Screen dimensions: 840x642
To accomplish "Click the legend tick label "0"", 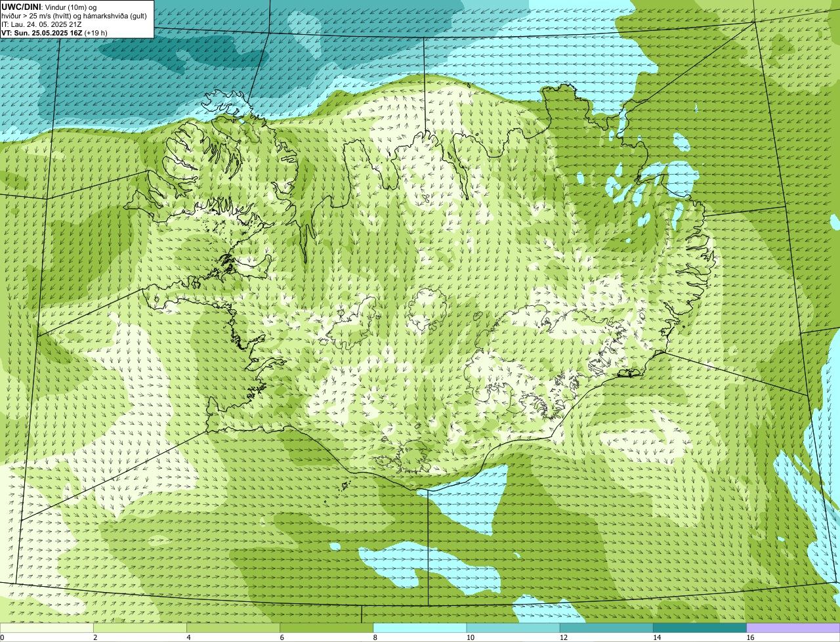I will tap(2, 637).
